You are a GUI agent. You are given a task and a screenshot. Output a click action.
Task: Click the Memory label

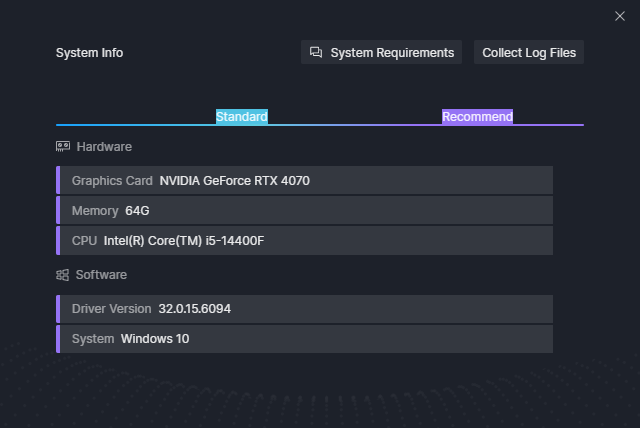coord(95,211)
